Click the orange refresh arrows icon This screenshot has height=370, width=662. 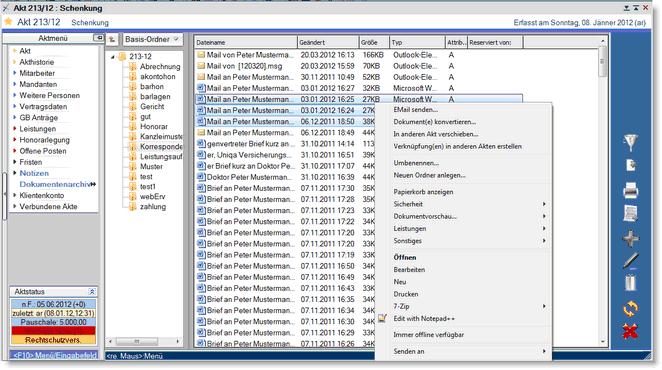click(x=630, y=308)
